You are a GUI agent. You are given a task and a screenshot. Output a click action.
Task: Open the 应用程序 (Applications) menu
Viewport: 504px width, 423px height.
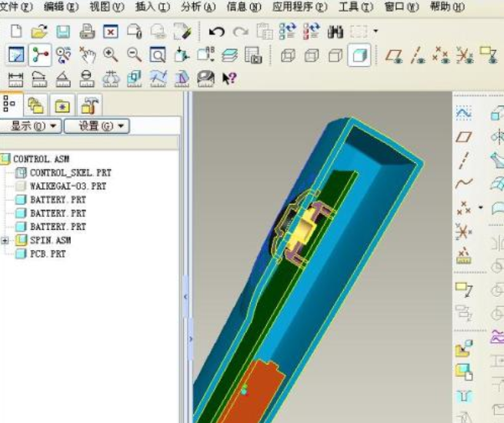[299, 6]
